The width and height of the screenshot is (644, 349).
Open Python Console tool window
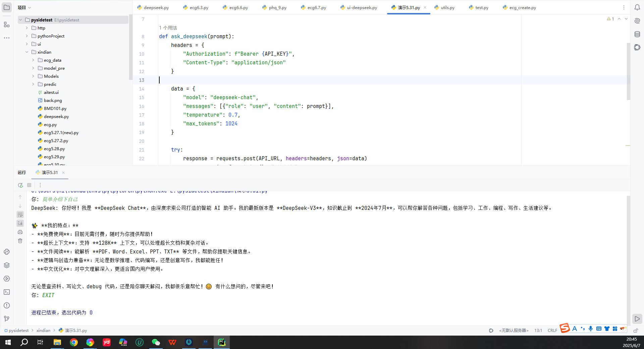pyautogui.click(x=7, y=252)
